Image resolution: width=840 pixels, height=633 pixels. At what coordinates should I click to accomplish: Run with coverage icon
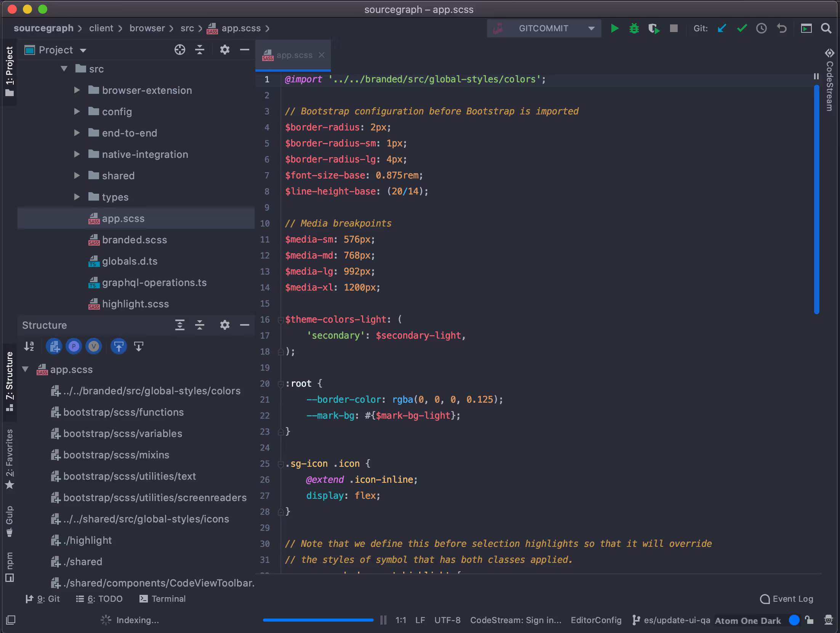pos(654,29)
